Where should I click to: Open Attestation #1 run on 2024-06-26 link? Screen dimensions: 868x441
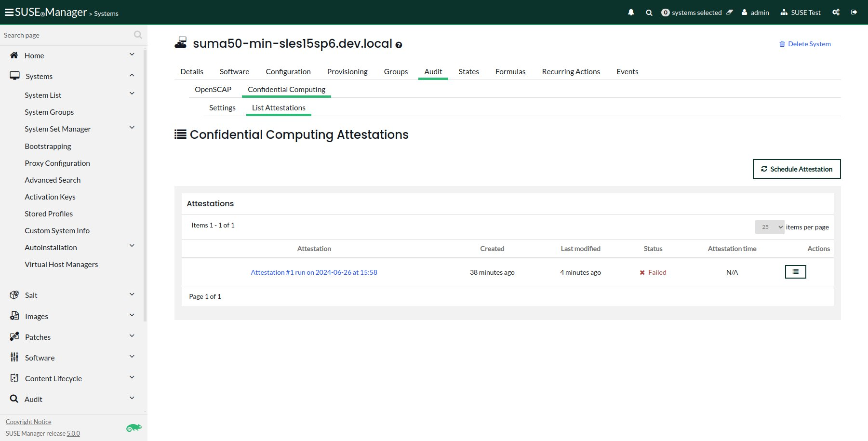(314, 272)
